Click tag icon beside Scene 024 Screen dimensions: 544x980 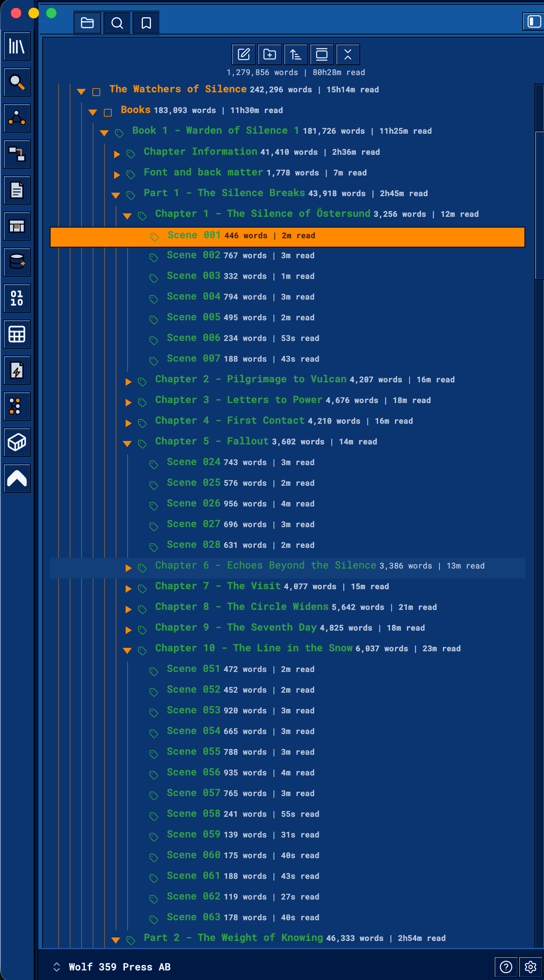pyautogui.click(x=154, y=465)
